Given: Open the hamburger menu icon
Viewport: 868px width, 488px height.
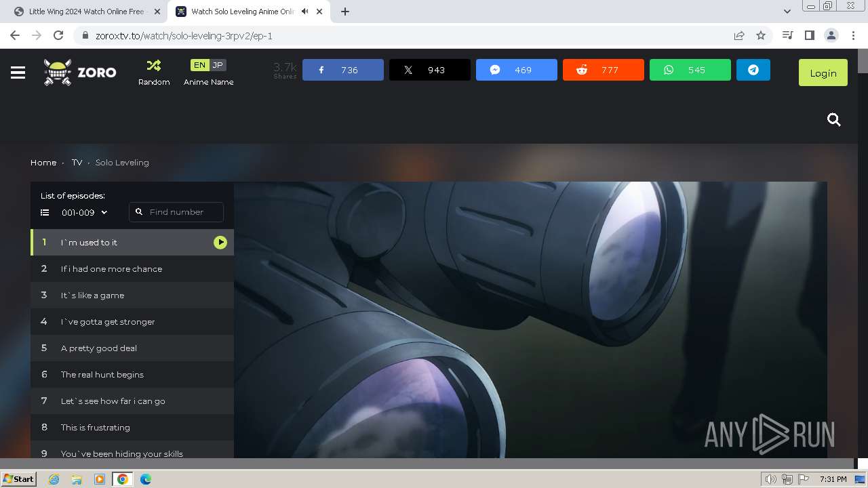Looking at the screenshot, I should [x=18, y=73].
